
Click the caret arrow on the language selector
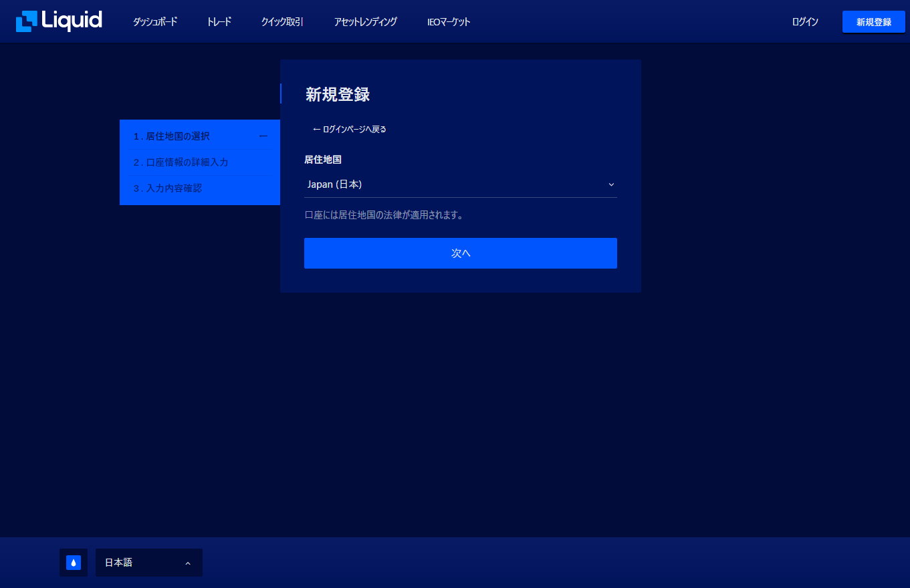188,563
